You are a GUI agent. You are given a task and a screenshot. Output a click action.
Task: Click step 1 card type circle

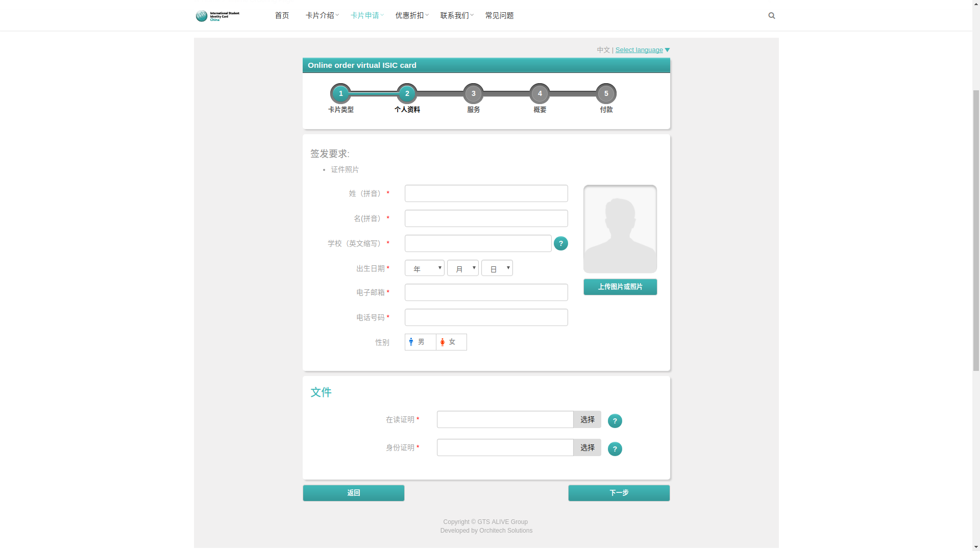tap(340, 93)
